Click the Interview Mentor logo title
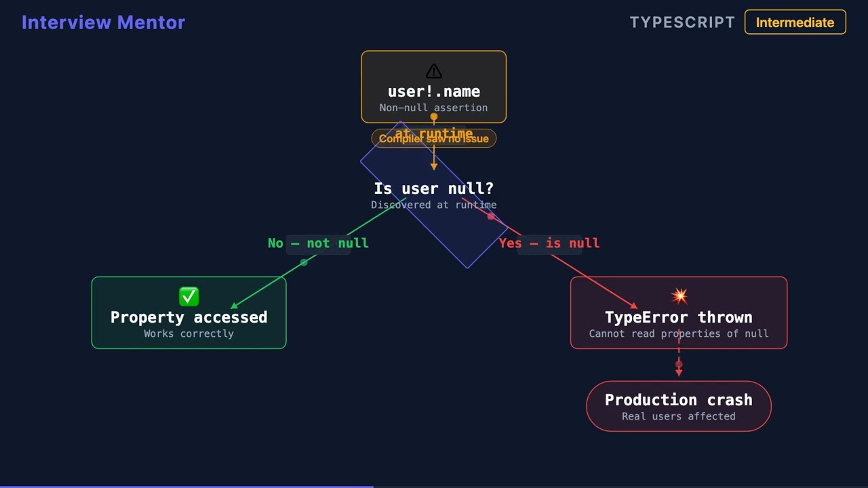868x488 pixels. click(103, 22)
